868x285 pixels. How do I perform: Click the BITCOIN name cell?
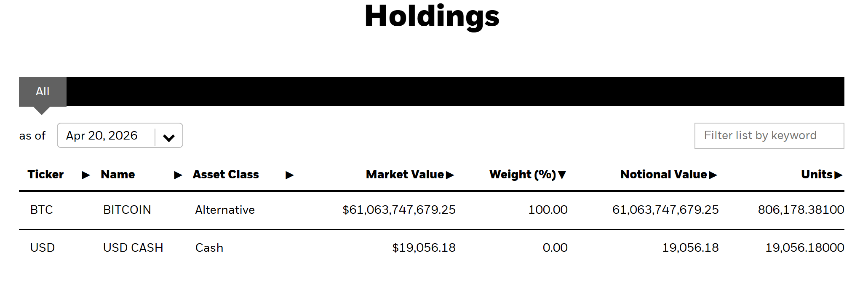tap(127, 210)
